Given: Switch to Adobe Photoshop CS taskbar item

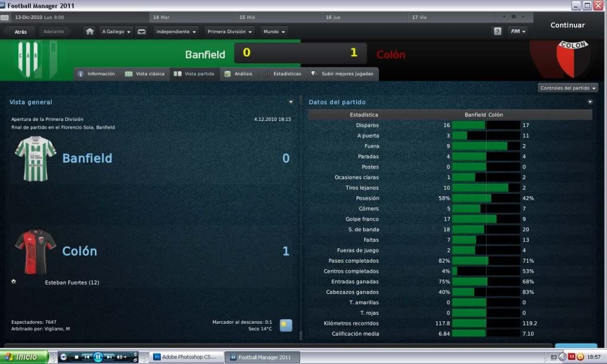Looking at the screenshot, I should pyautogui.click(x=187, y=357).
